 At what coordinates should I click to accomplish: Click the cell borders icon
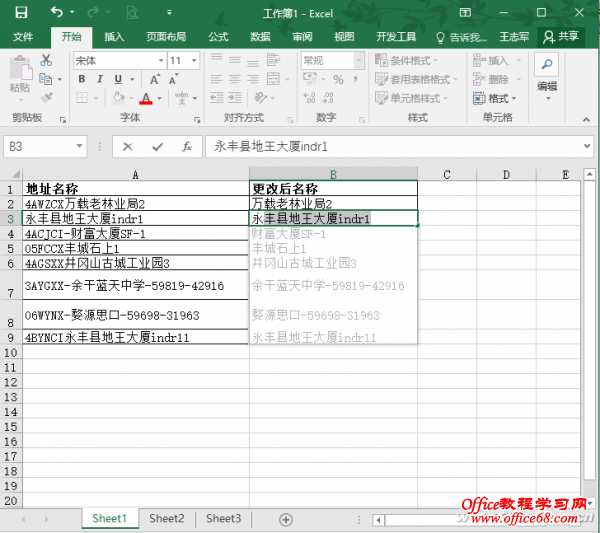click(x=82, y=98)
